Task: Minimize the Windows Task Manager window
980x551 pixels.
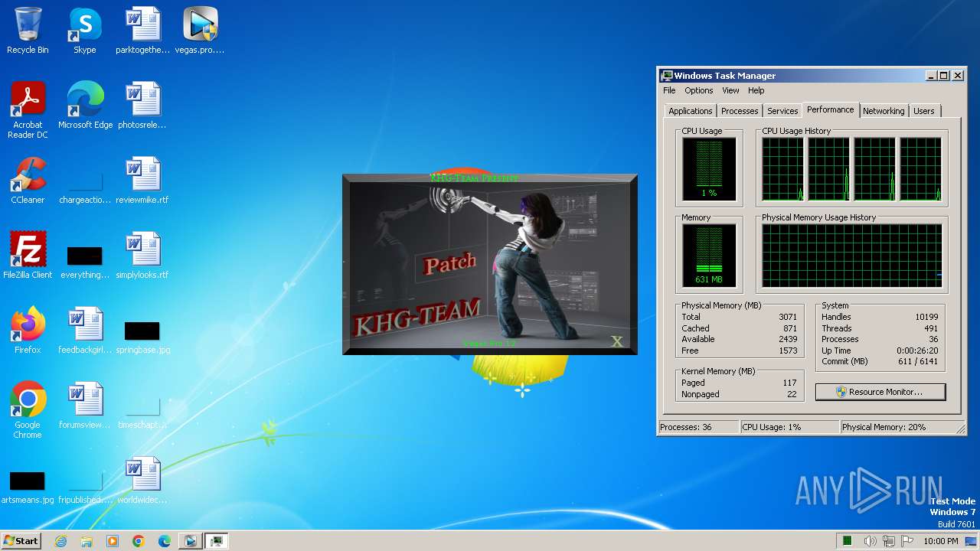Action: pos(931,76)
